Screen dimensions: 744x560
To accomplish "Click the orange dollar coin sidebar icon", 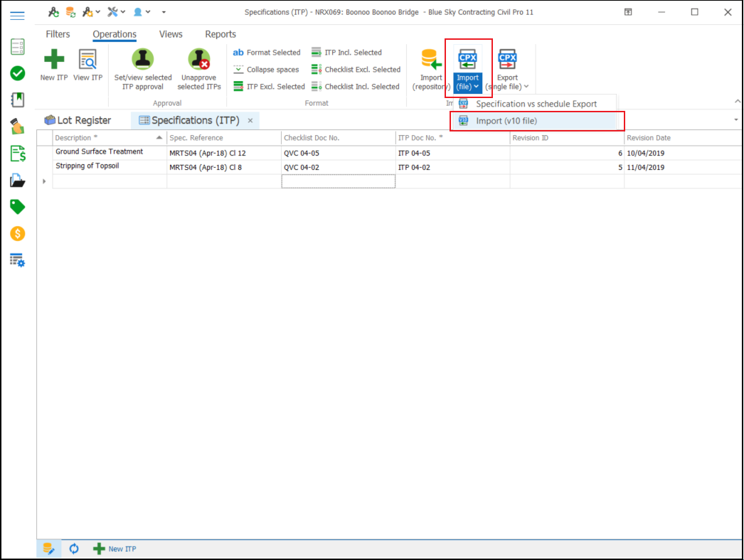I will (x=18, y=233).
